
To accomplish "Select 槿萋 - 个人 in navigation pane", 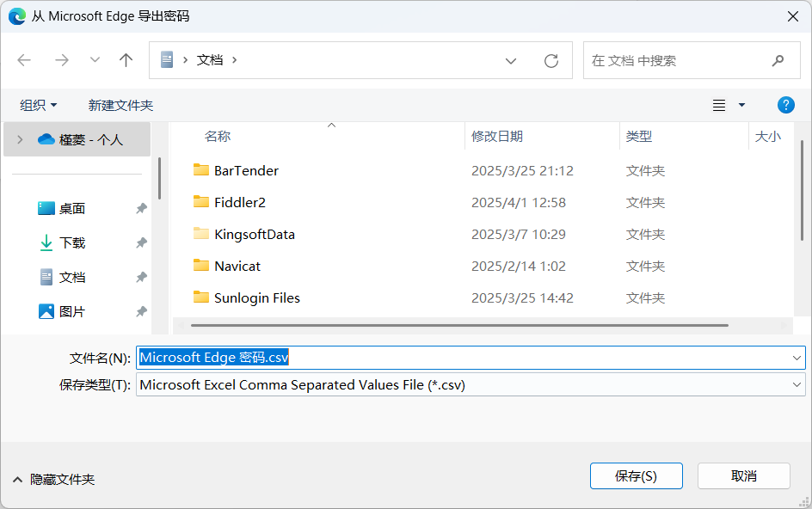I will pyautogui.click(x=77, y=140).
